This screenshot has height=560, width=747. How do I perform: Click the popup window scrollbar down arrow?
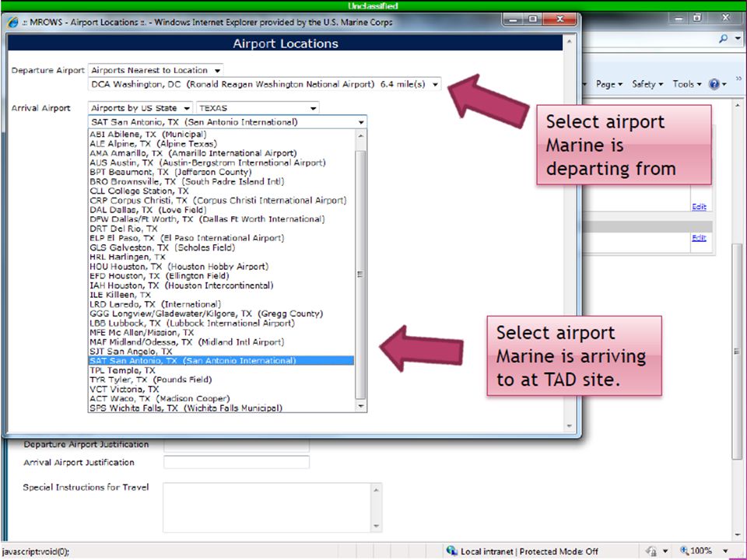point(570,425)
